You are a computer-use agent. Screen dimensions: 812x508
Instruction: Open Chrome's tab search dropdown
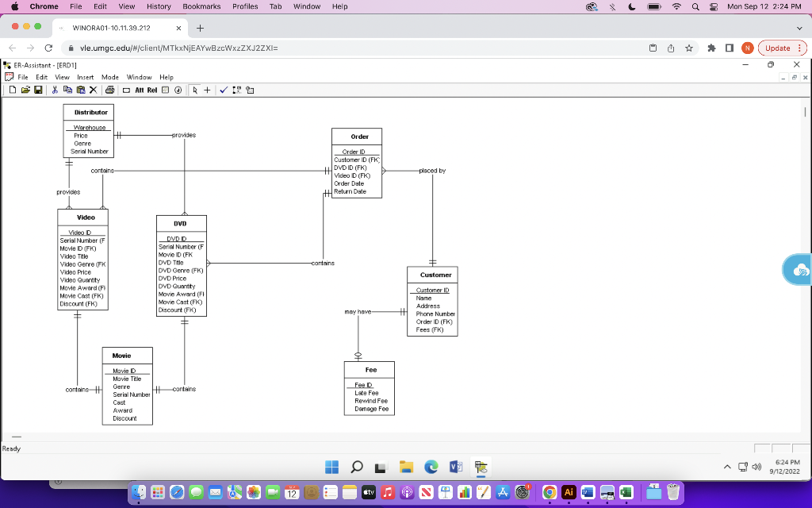799,26
